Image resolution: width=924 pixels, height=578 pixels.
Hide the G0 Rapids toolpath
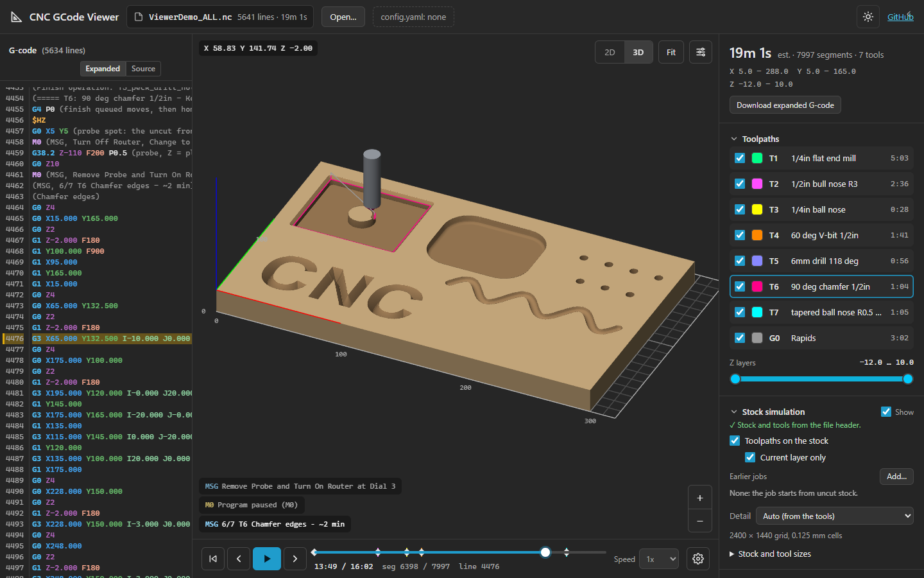click(x=740, y=338)
